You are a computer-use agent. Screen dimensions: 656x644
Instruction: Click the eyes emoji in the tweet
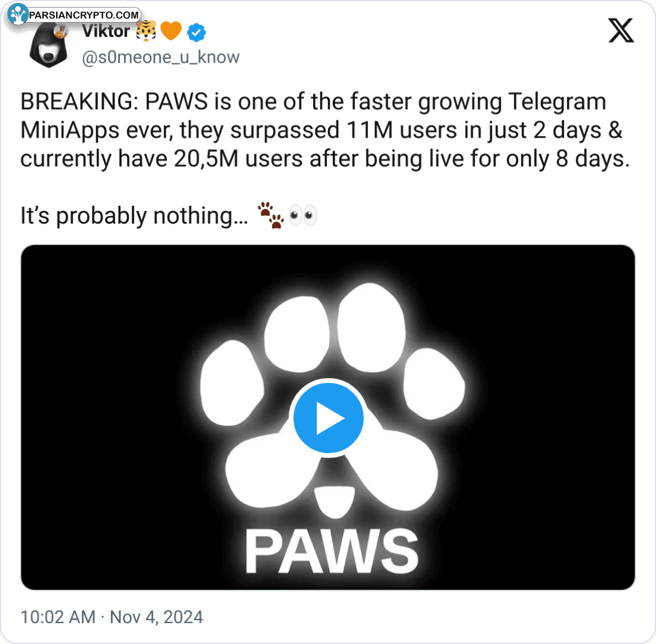click(302, 215)
